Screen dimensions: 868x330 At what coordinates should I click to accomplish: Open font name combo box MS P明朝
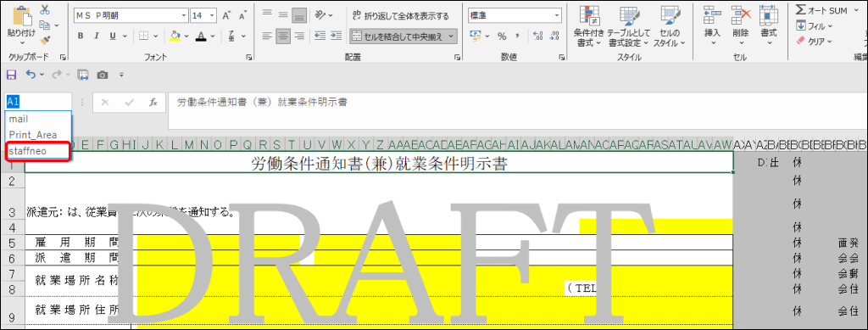point(131,15)
